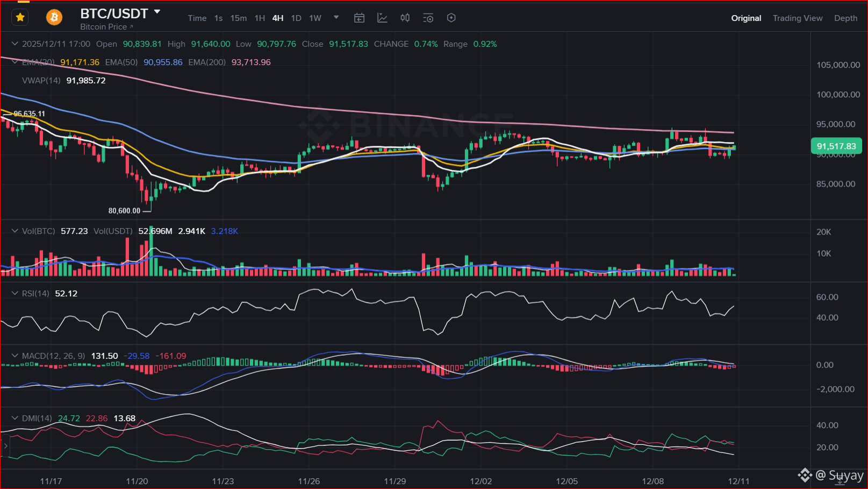Click the current price label 91,517.83

point(836,146)
